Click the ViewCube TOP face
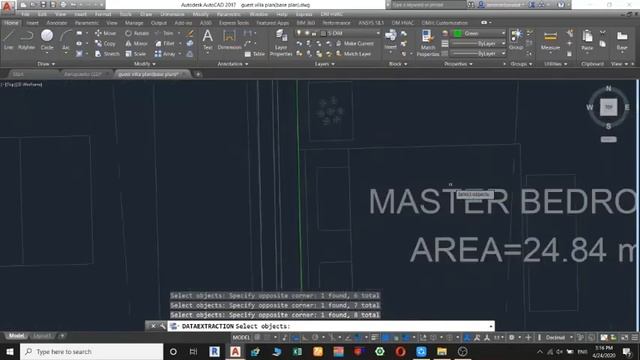Viewport: 640px width, 360px height. 609,107
